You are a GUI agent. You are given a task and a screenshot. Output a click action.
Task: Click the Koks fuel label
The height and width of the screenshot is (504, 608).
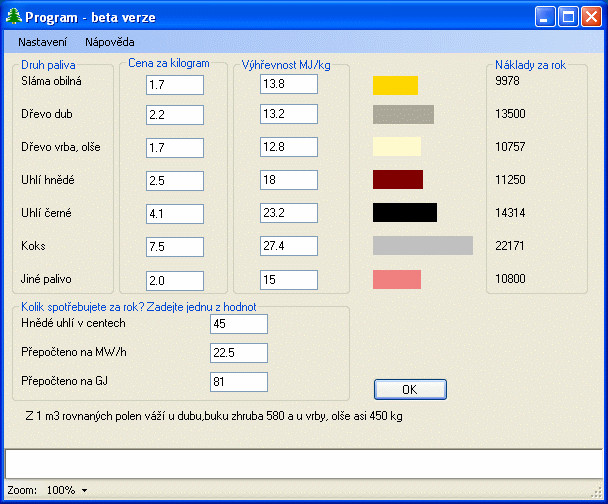pyautogui.click(x=33, y=246)
